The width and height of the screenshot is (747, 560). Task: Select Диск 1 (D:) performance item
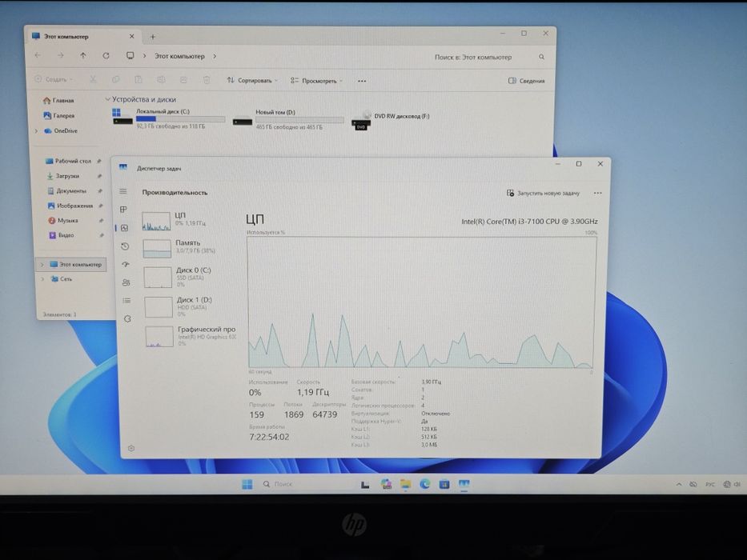(x=191, y=306)
